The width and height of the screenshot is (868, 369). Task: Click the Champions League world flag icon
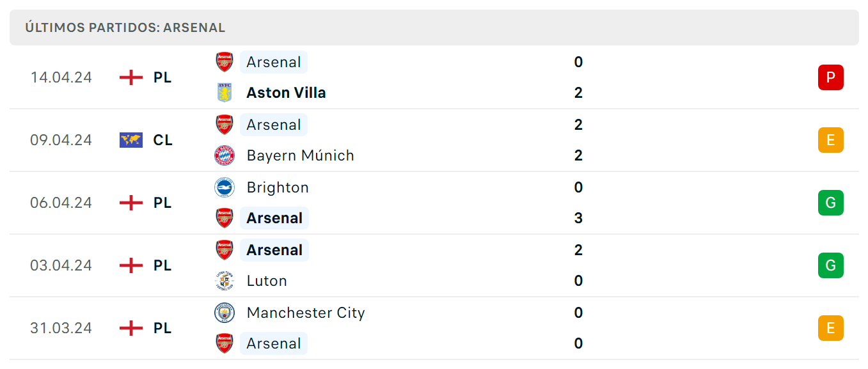[131, 140]
